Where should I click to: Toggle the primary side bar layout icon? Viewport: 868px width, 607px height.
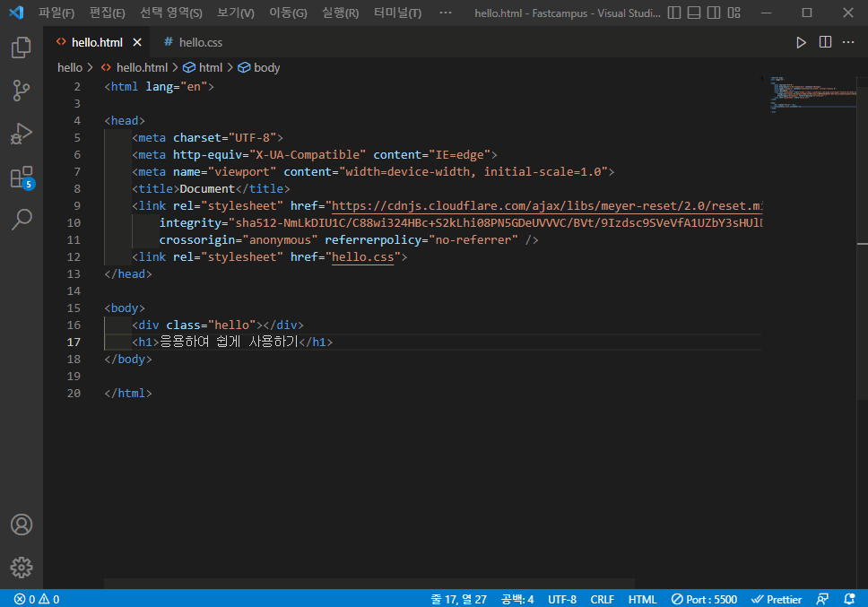[x=674, y=13]
